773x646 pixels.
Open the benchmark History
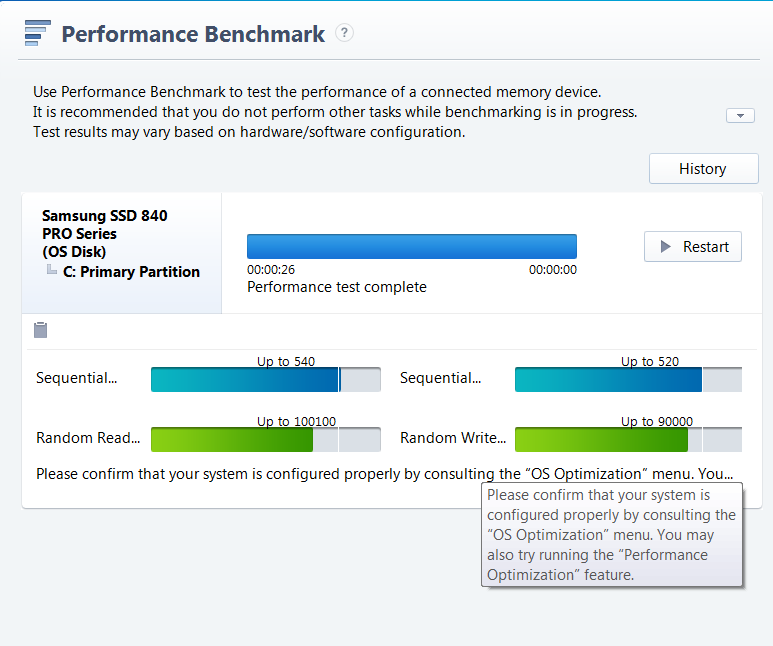[x=703, y=169]
